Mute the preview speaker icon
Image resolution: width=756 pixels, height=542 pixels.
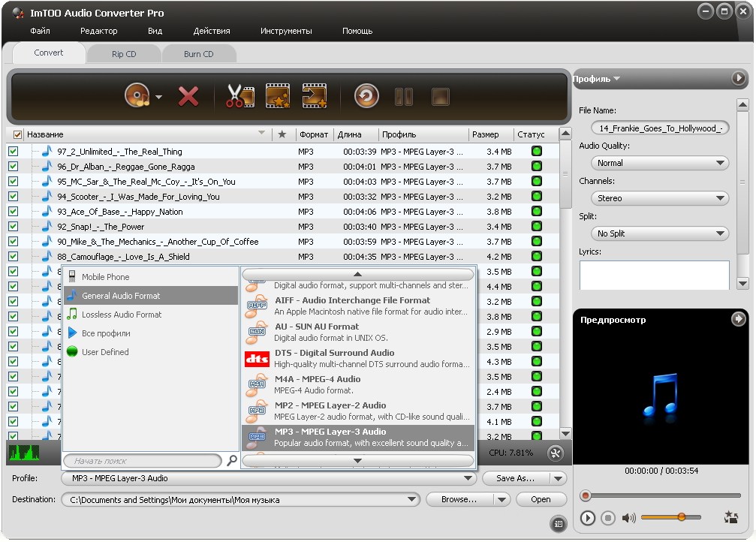[628, 518]
